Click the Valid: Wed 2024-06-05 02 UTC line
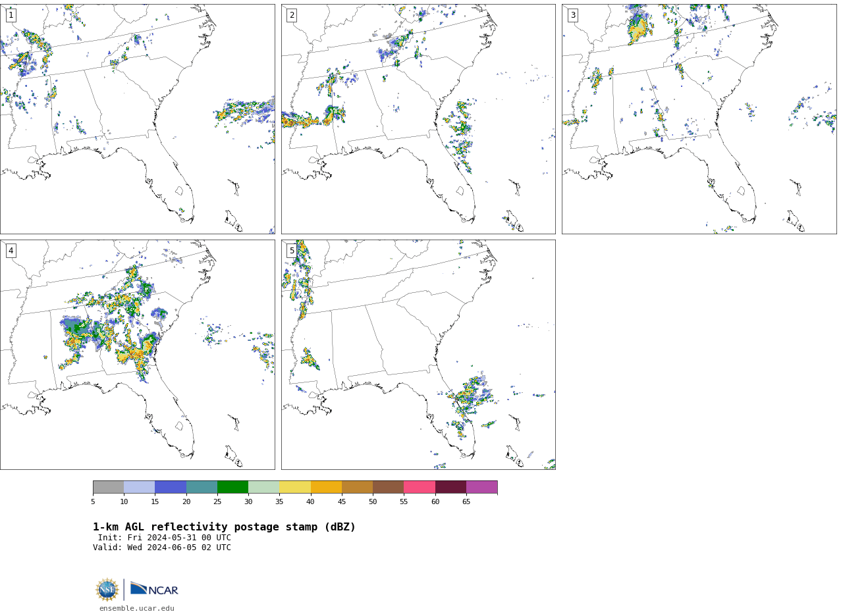 [162, 548]
